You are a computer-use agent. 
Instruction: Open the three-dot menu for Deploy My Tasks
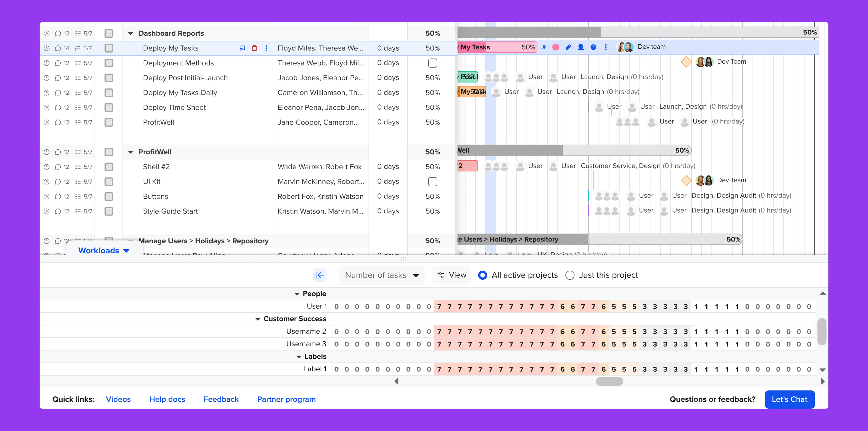(266, 48)
